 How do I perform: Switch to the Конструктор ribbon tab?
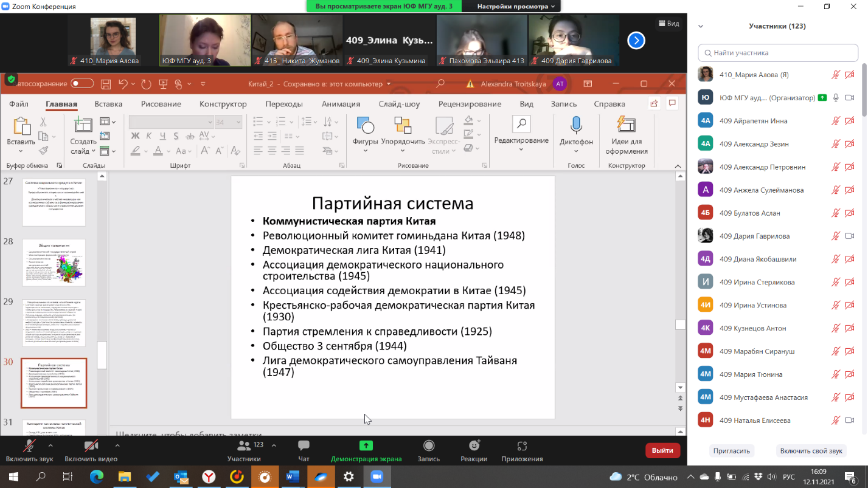[x=223, y=104]
